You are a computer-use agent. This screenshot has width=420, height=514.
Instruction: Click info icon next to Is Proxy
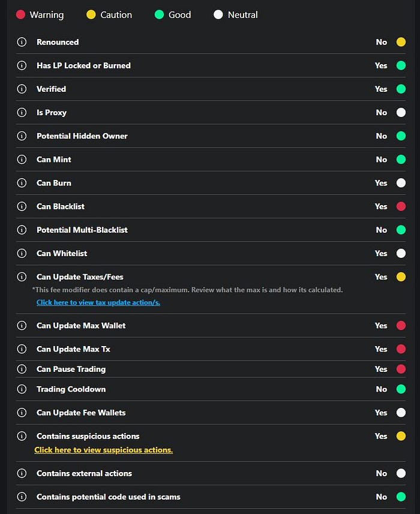[22, 112]
